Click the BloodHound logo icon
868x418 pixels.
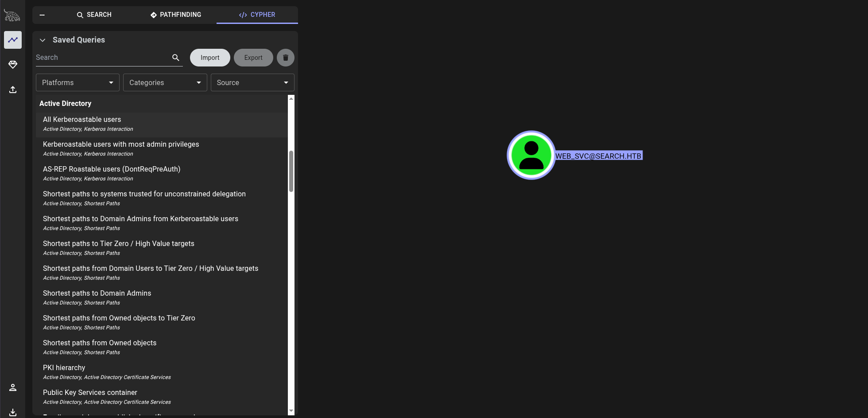(x=12, y=16)
